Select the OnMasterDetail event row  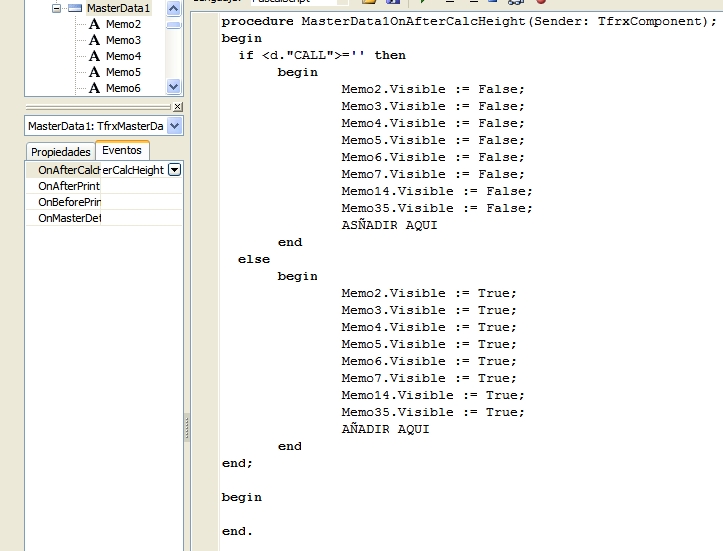point(68,218)
